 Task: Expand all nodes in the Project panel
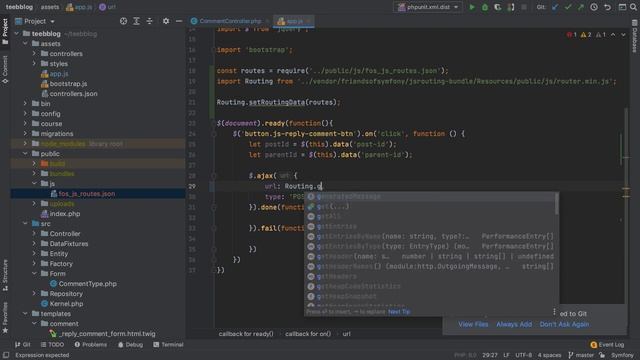(x=136, y=21)
